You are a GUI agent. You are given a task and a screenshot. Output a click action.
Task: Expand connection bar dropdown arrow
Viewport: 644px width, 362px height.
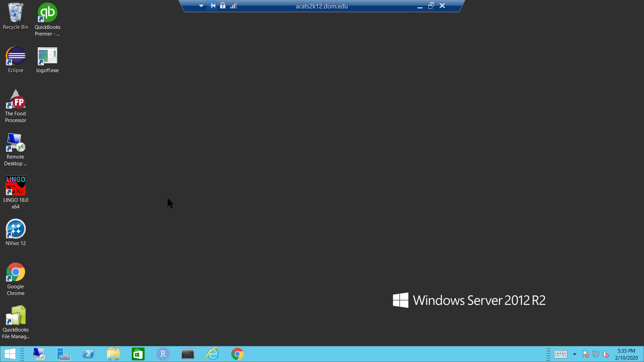201,6
